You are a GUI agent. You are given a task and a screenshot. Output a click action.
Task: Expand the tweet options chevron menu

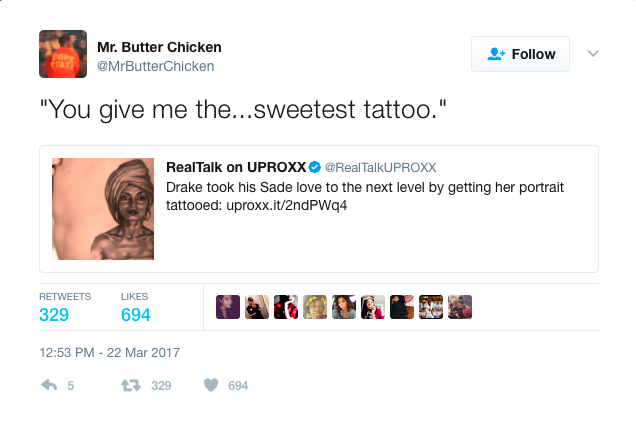click(x=593, y=54)
